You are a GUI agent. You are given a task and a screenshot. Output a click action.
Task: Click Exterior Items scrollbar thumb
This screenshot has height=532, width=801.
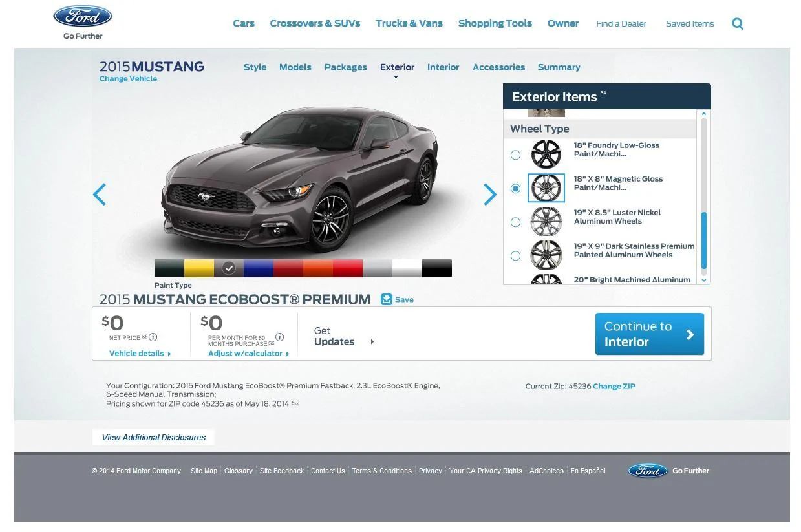coord(704,240)
